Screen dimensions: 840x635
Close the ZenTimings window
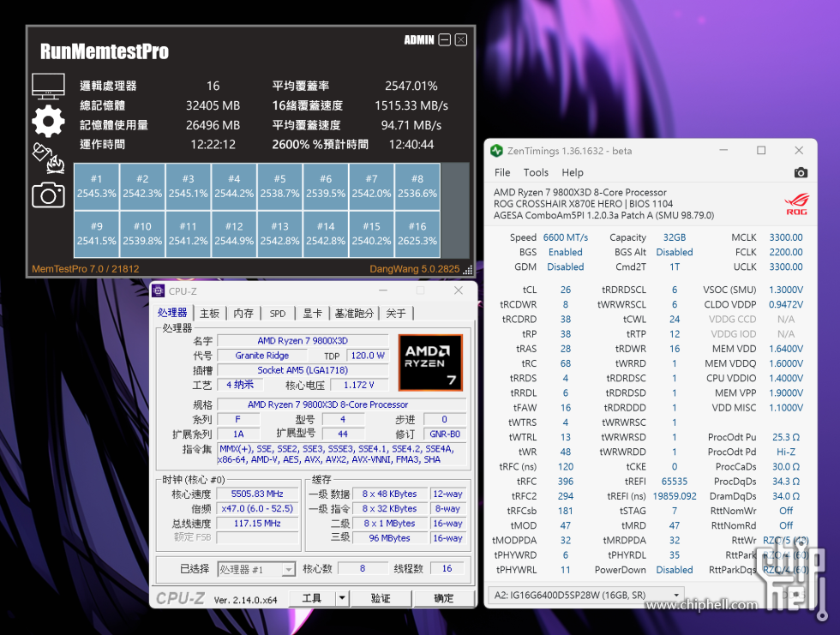click(799, 151)
